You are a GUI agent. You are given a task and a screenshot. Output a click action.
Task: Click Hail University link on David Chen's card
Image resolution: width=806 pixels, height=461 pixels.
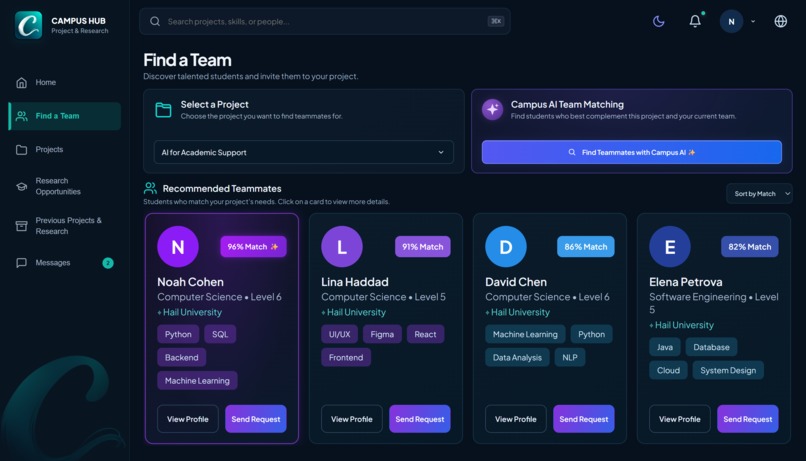click(518, 312)
